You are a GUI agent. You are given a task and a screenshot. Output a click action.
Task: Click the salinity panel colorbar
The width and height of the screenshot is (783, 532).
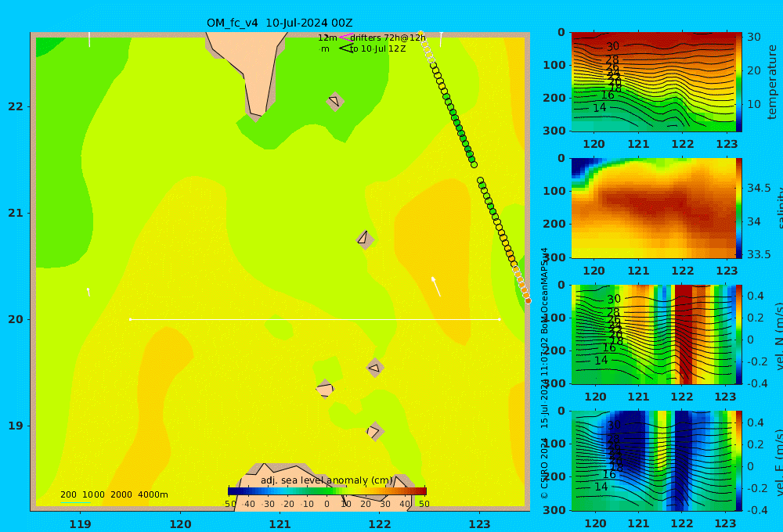[739, 208]
